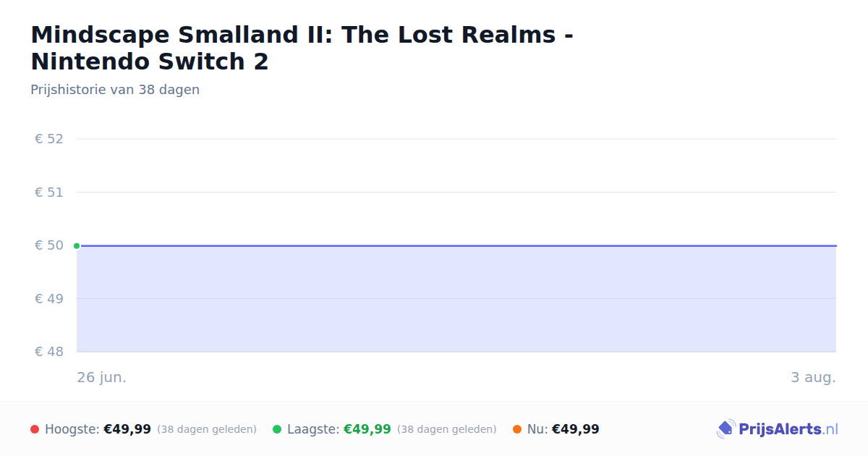868x456 pixels.
Task: Click the Laagste price €49,99 in green
Action: point(367,429)
